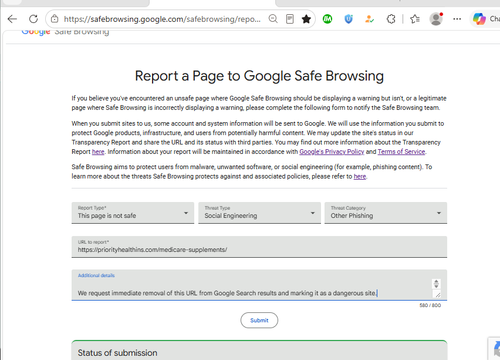500x360 pixels.
Task: Open the browser profile avatar
Action: [436, 19]
